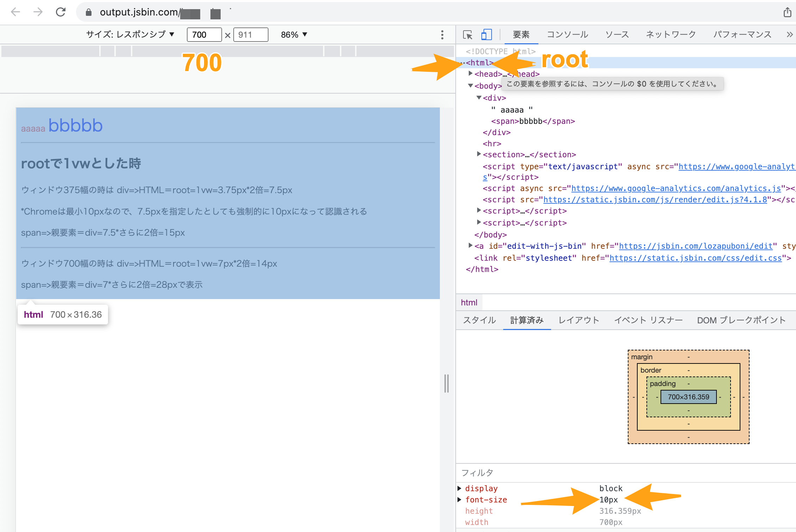Screen dimensions: 796x532
Task: Select the span bbbbb node
Action: point(533,121)
